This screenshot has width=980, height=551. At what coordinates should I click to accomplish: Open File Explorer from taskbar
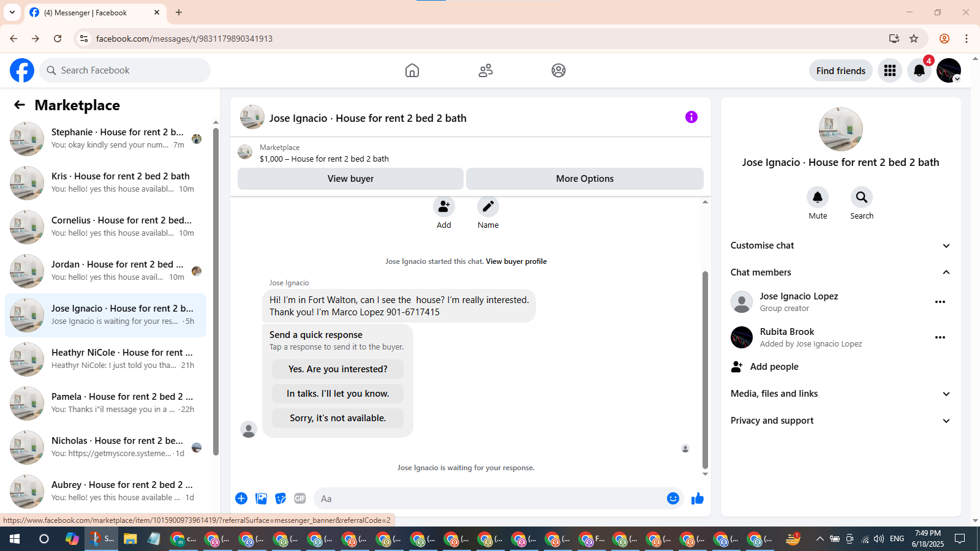click(x=130, y=539)
